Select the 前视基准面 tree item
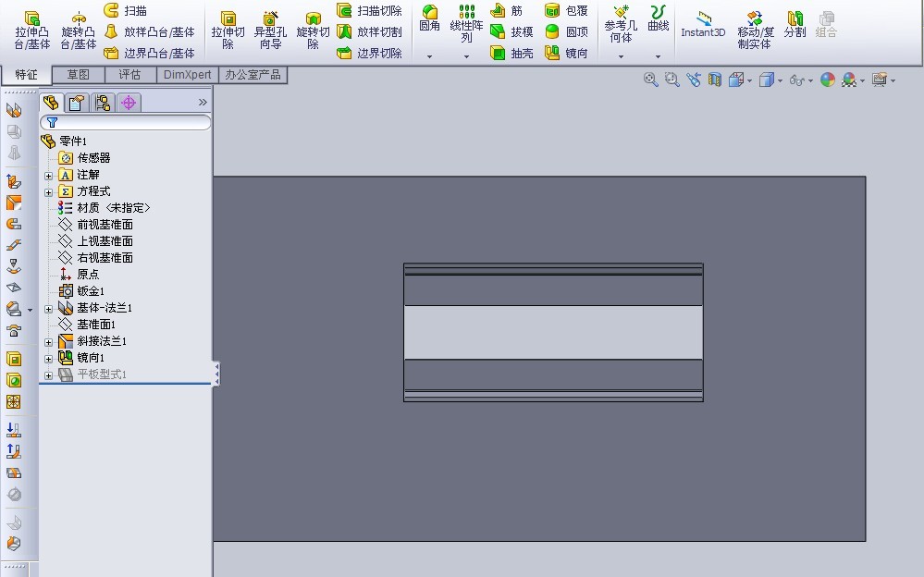Screen dimensions: 924x577 tap(95, 225)
